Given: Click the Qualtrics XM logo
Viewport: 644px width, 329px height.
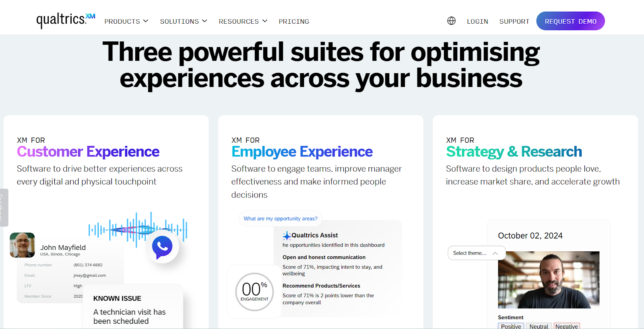Looking at the screenshot, I should [x=66, y=20].
